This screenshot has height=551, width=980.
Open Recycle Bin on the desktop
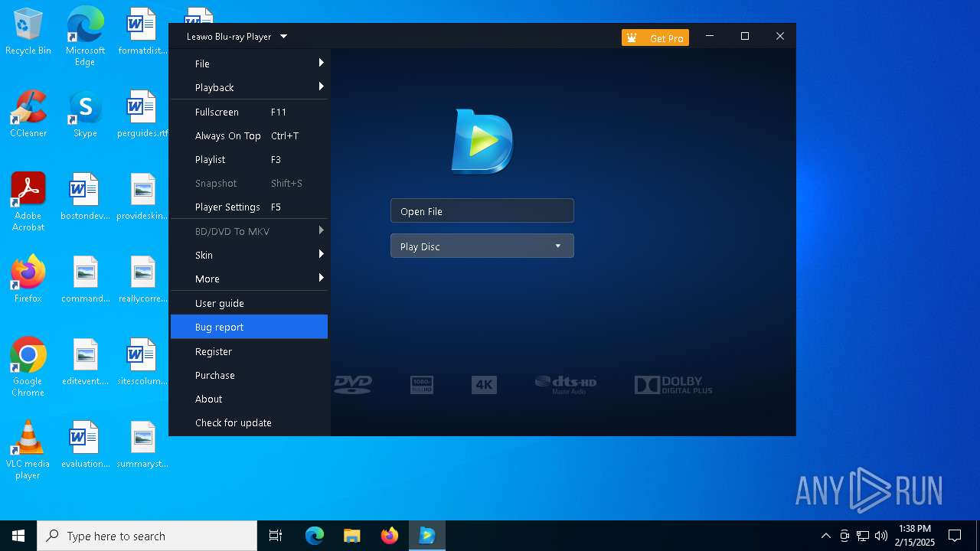[28, 32]
